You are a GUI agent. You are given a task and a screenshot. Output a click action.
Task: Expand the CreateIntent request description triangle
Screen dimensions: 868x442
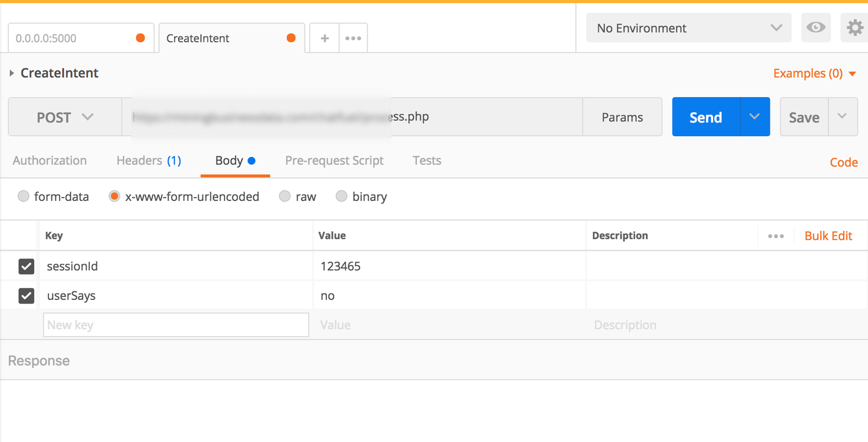tap(11, 73)
